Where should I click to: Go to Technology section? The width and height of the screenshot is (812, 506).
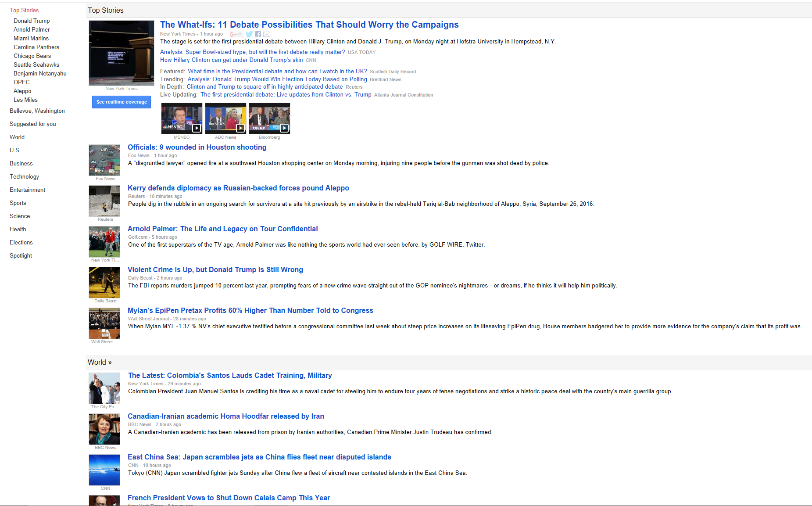pos(24,176)
